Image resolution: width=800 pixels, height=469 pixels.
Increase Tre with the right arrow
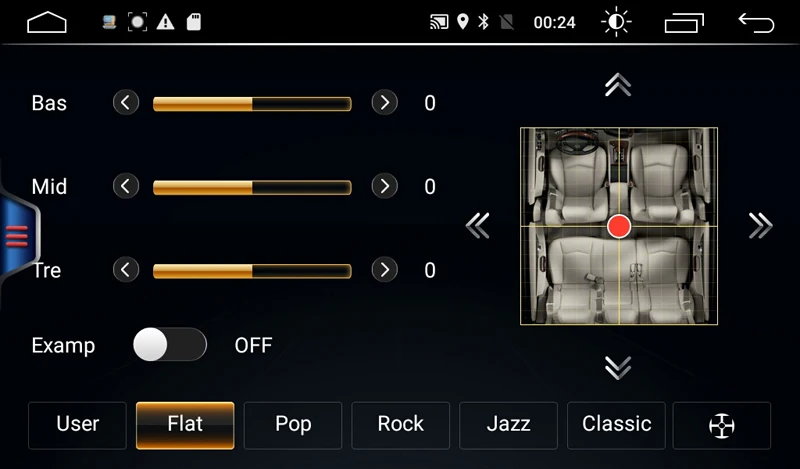[x=385, y=269]
